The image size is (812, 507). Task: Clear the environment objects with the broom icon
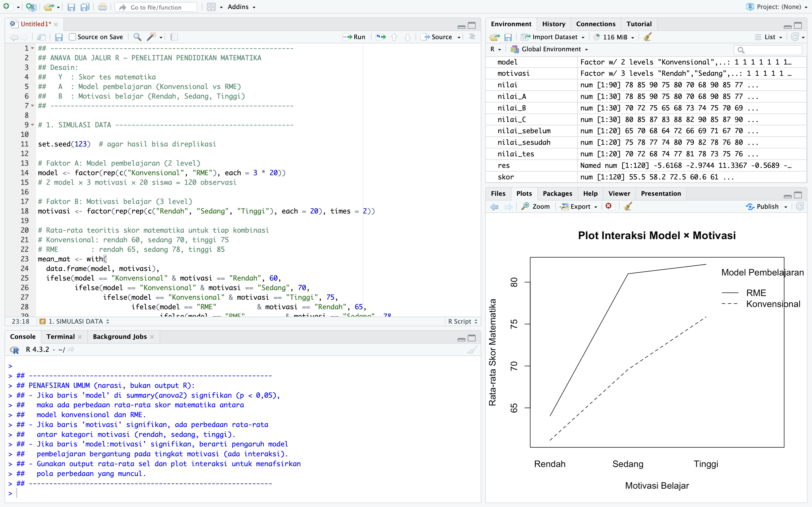pyautogui.click(x=647, y=37)
